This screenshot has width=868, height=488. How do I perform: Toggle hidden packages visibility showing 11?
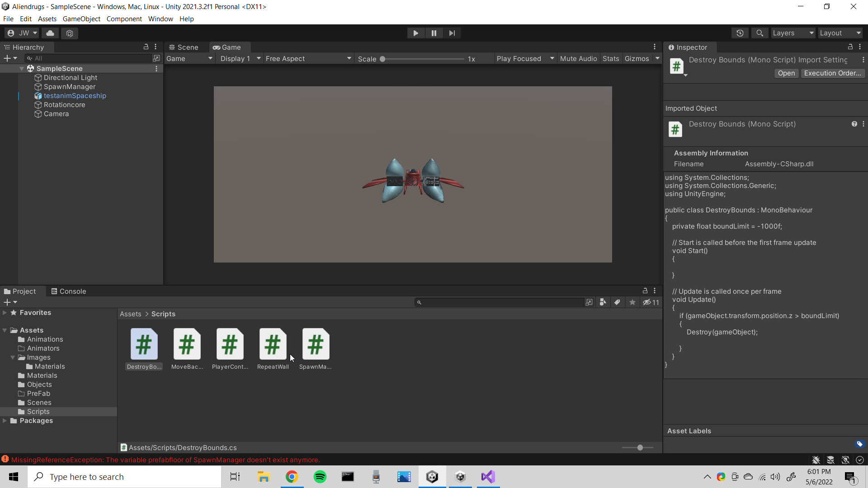pos(651,302)
